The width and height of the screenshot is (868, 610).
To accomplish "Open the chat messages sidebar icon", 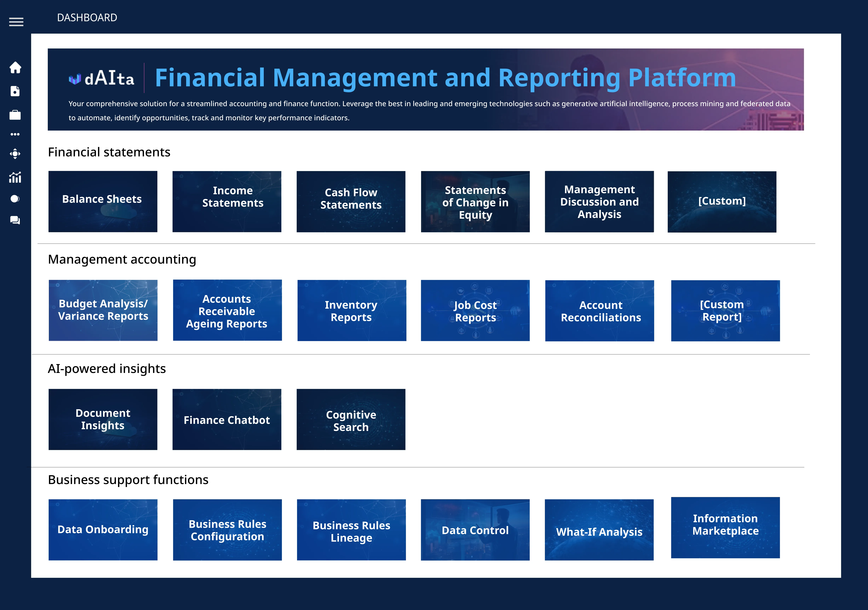I will [15, 220].
